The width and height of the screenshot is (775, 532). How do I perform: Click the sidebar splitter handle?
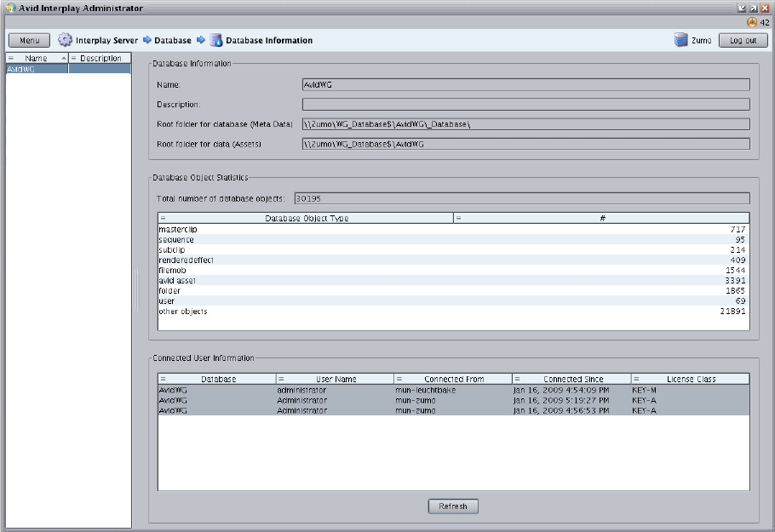pyautogui.click(x=136, y=290)
